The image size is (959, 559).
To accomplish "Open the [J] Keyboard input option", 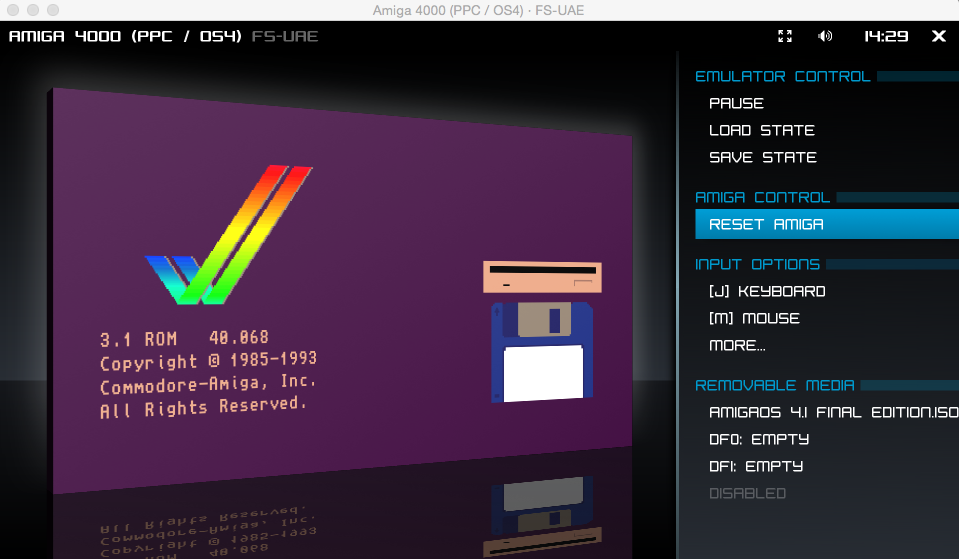I will (x=767, y=291).
